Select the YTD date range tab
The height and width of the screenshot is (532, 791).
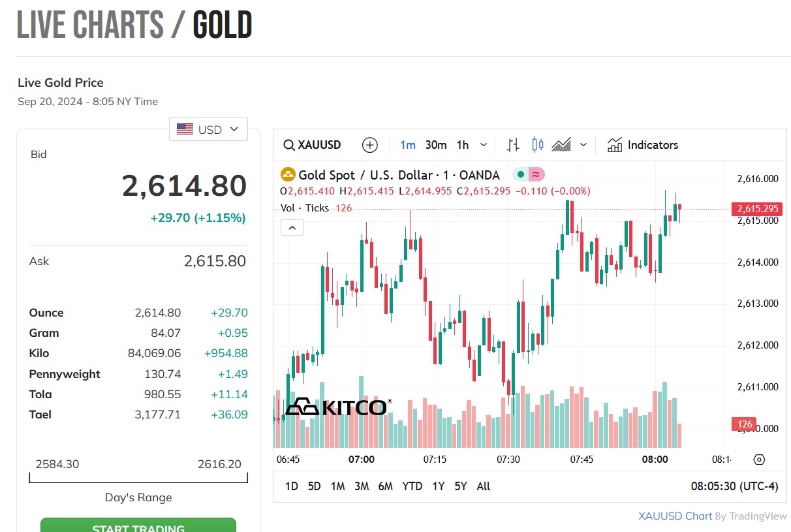(x=412, y=486)
